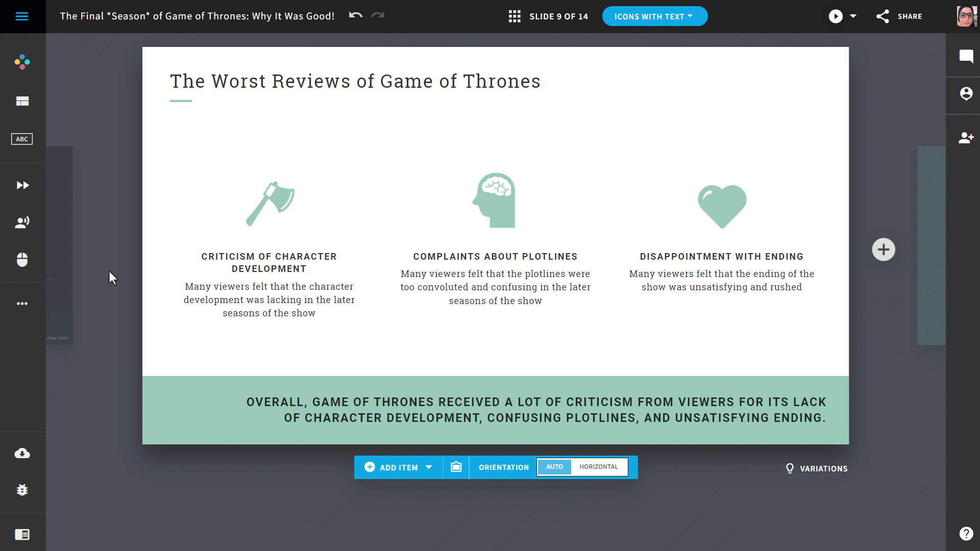The width and height of the screenshot is (980, 551).
Task: Set orientation to Horizontal
Action: click(599, 467)
